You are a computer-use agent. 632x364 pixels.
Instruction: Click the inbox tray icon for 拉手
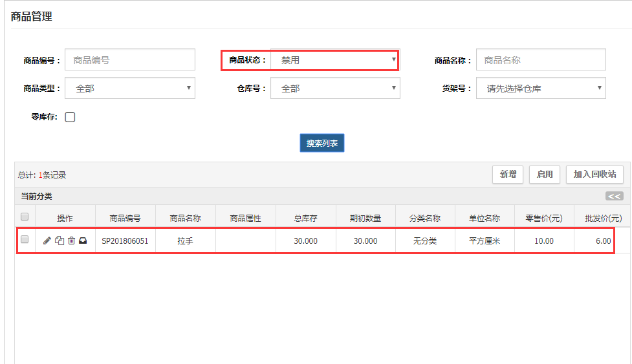point(83,241)
